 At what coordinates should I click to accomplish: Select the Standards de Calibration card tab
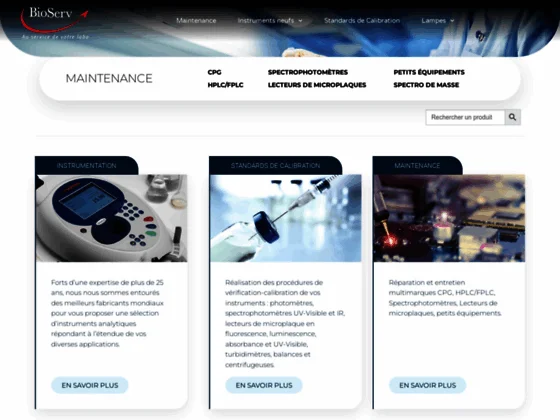tap(275, 165)
